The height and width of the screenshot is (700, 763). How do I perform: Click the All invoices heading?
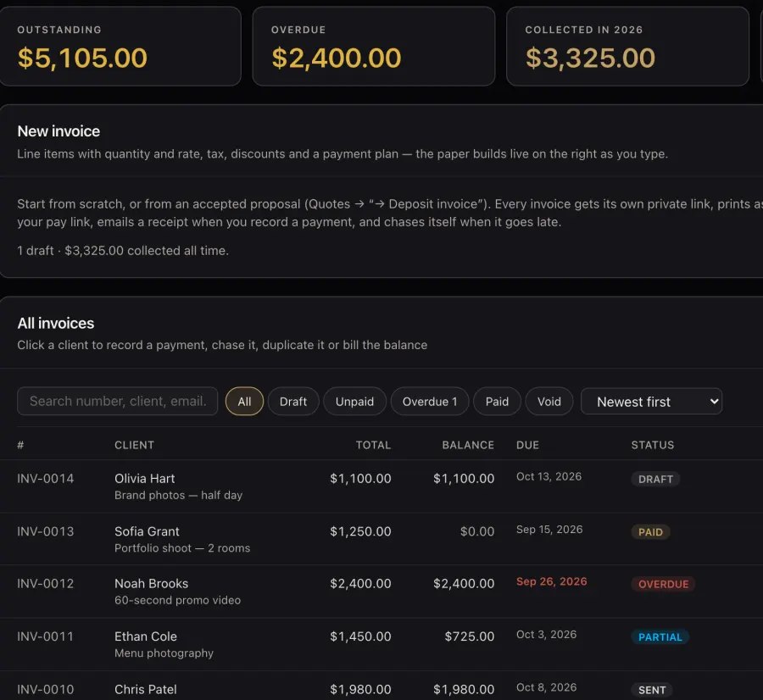point(55,324)
